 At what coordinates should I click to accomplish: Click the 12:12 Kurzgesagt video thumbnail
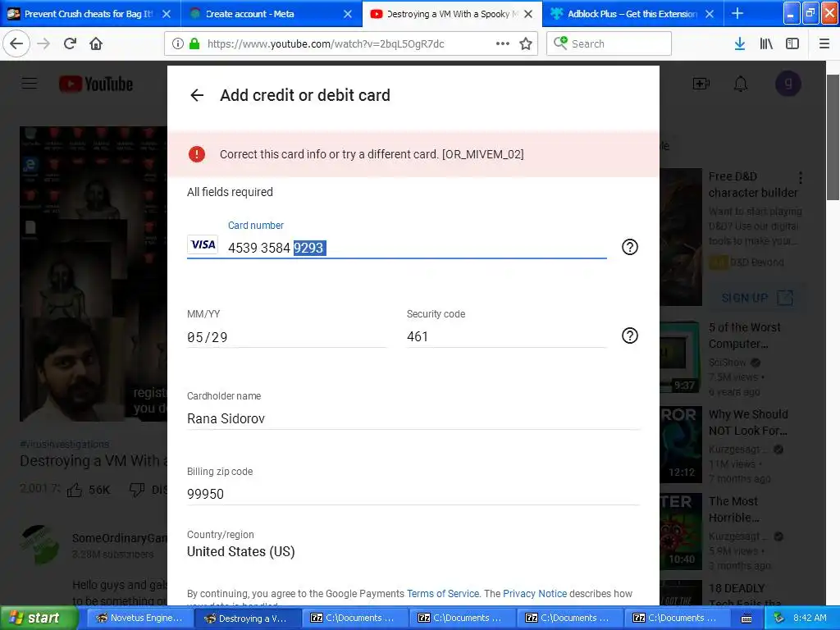(x=681, y=445)
